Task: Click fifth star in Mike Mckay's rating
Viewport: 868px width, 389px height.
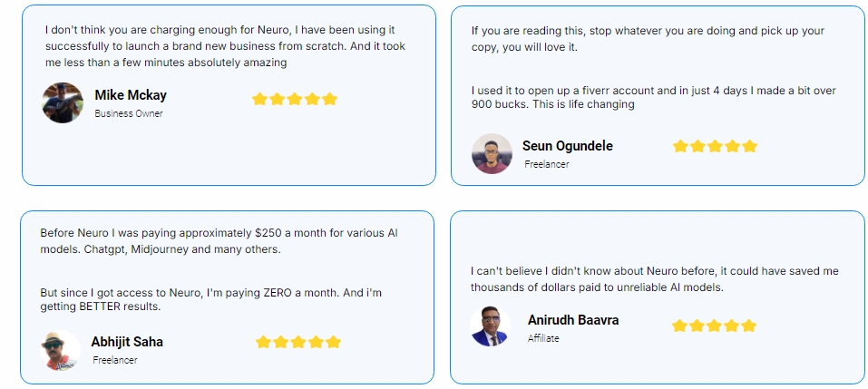Action: pos(329,99)
